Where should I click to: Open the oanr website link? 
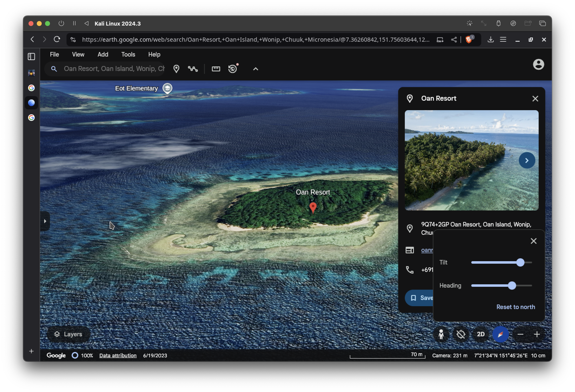427,250
